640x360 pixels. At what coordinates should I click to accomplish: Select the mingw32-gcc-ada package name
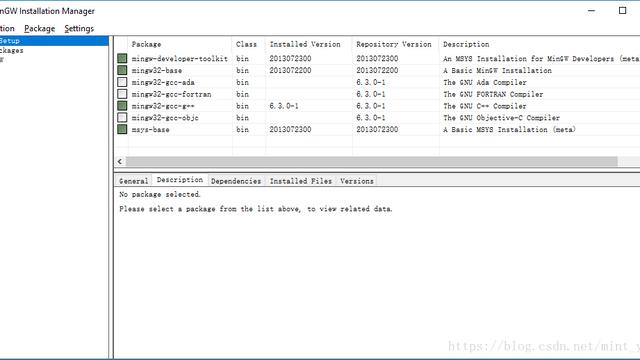click(163, 82)
